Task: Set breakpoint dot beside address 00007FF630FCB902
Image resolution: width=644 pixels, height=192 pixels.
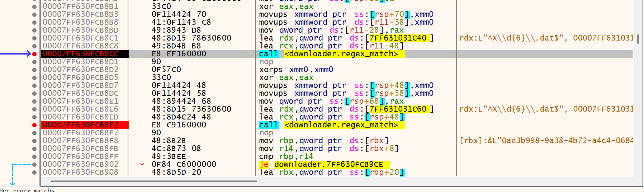Action: tap(34, 164)
